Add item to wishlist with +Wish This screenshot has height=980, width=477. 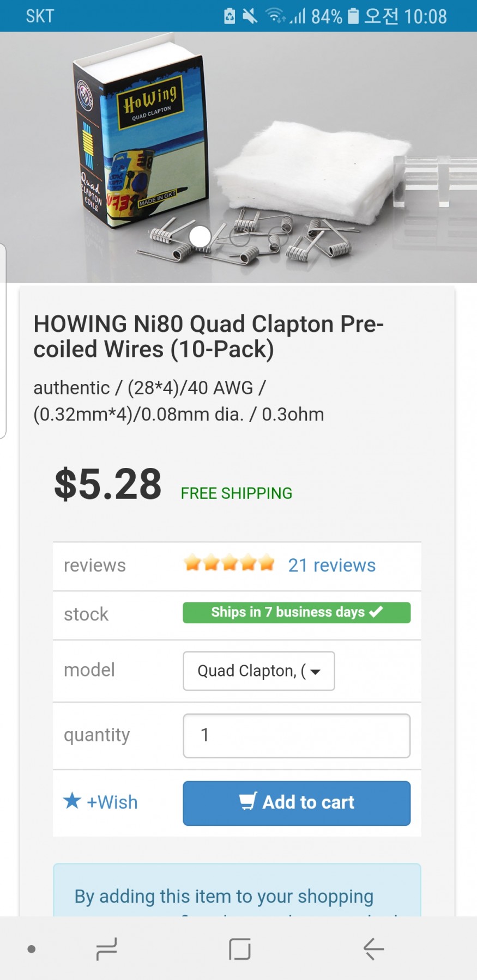tap(101, 802)
